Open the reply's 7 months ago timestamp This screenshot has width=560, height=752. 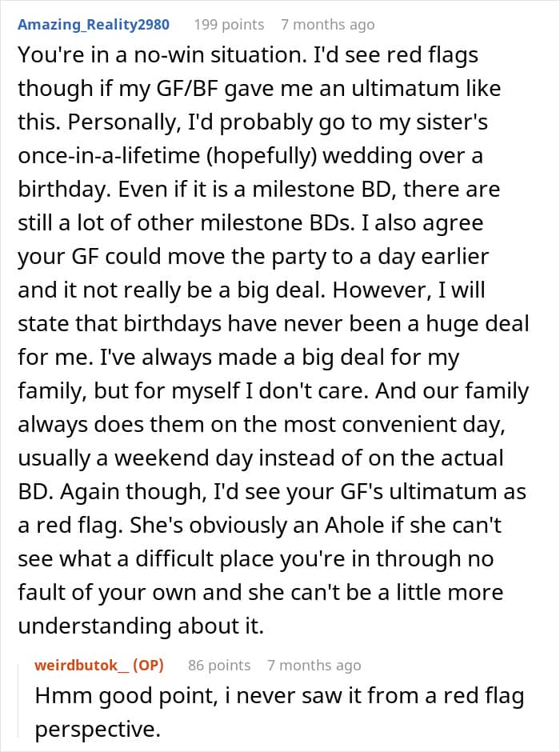point(314,665)
